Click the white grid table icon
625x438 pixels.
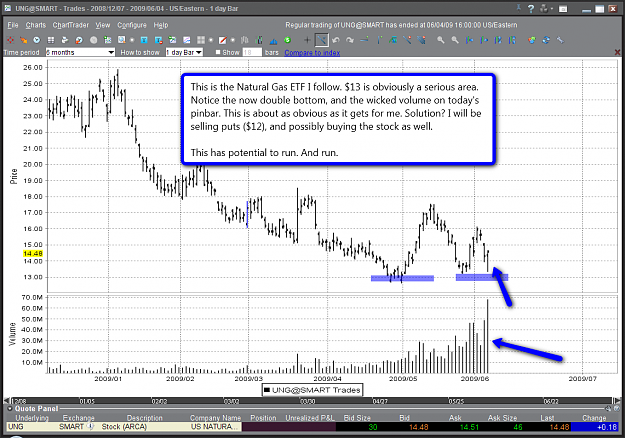[x=51, y=40]
